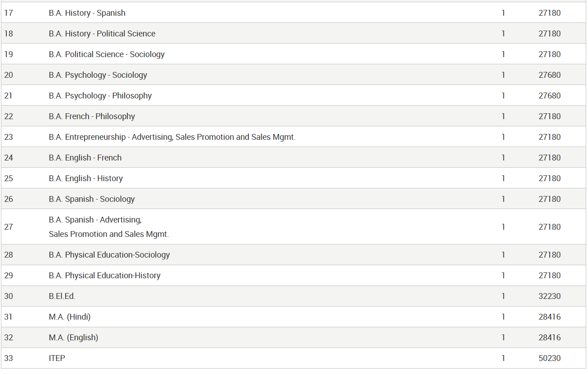
Task: Select B.A. Psychology - Philosophy row text
Action: pos(100,96)
